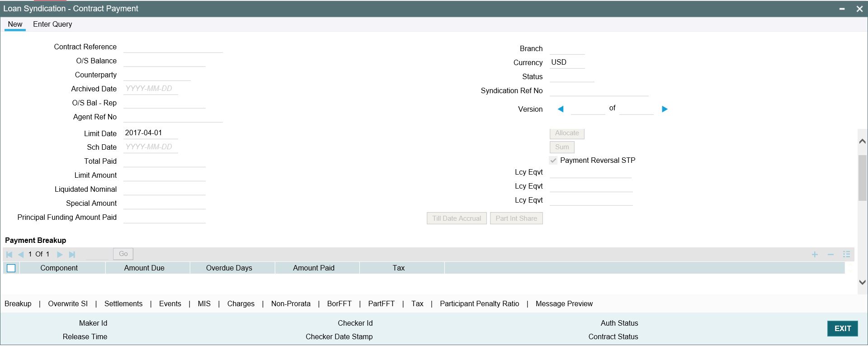The width and height of the screenshot is (868, 346).
Task: Open the PartFFT sub-screen
Action: point(381,304)
